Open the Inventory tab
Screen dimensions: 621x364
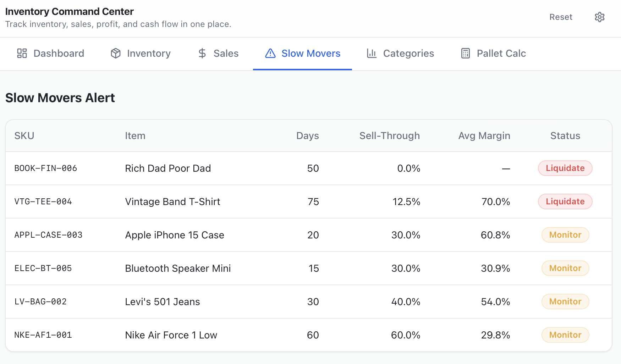[x=141, y=53]
